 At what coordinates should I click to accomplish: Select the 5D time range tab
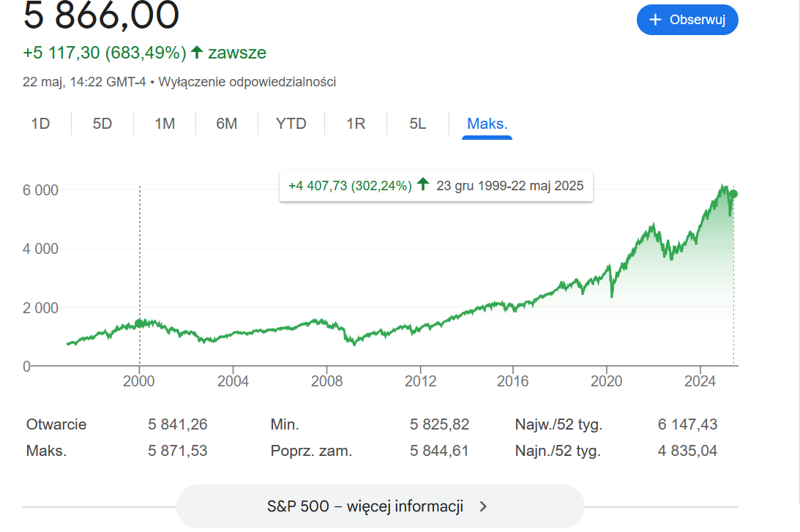pyautogui.click(x=102, y=124)
